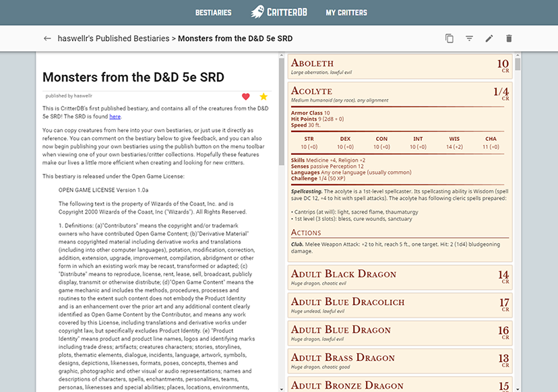This screenshot has height=392, width=558.
Task: Toggle the red heart like icon
Action: coord(245,96)
